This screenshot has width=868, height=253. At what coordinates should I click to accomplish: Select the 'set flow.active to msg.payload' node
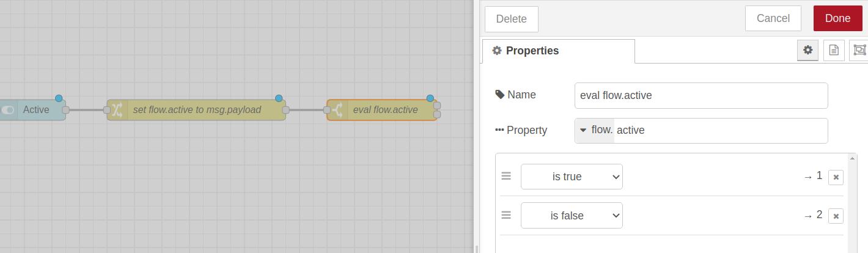coord(196,110)
